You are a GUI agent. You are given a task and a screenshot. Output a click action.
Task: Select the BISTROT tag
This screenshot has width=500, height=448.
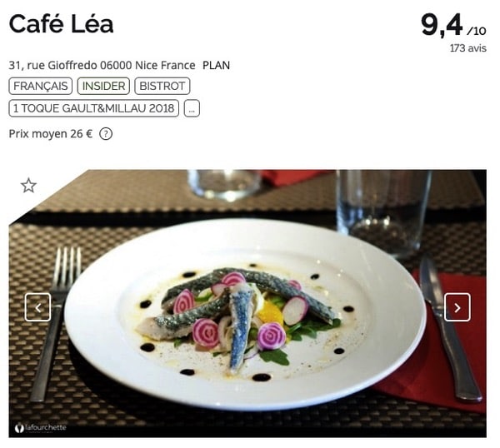(162, 86)
